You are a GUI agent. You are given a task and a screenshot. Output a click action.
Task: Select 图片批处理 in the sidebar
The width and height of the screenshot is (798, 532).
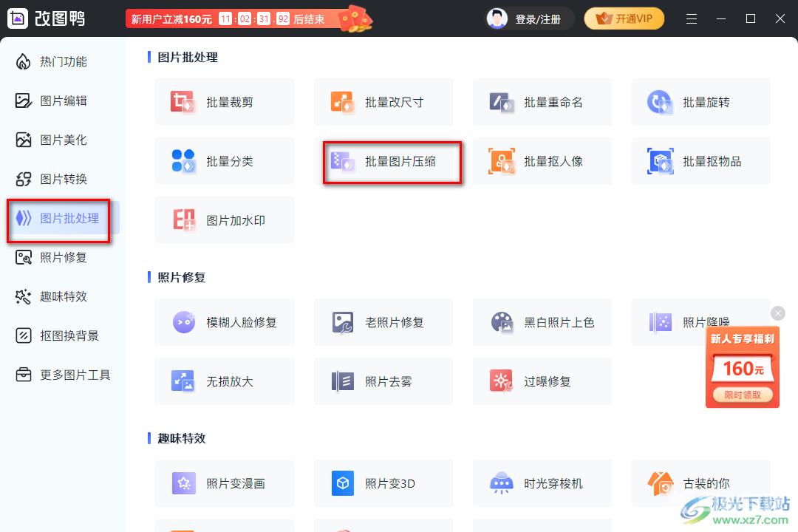click(64, 219)
